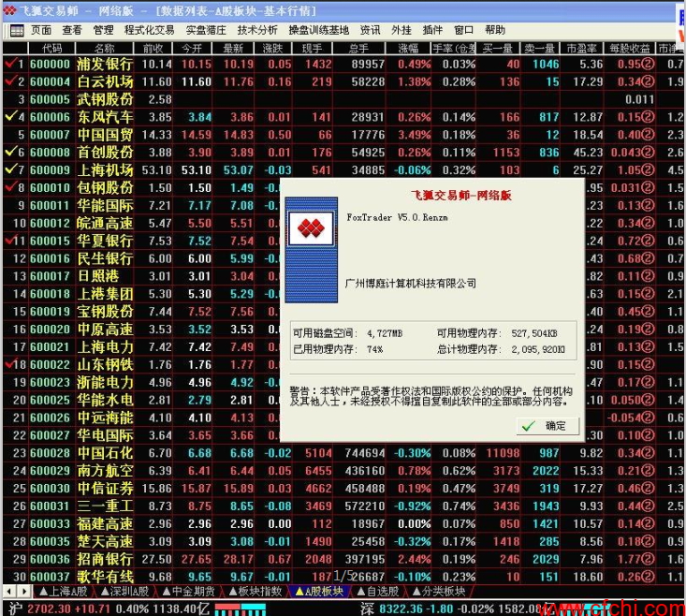The width and height of the screenshot is (686, 616).
Task: Click the 深 index value 8322.36 in status bar
Action: 401,609
